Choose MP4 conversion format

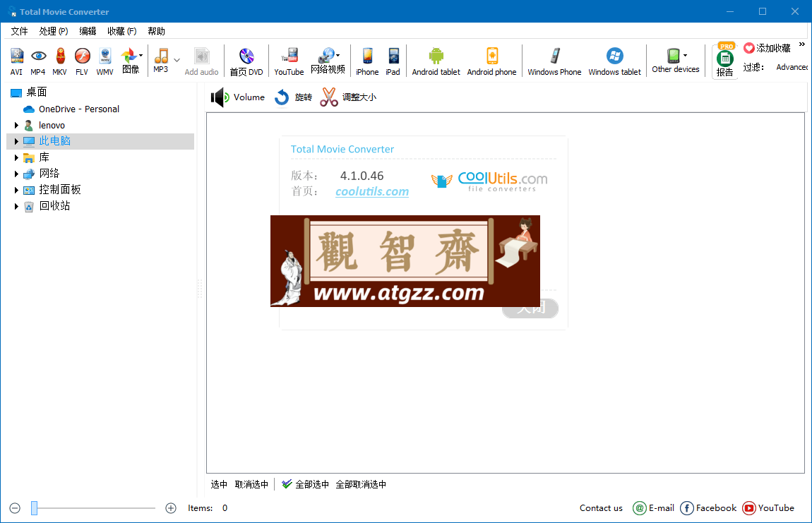click(38, 61)
